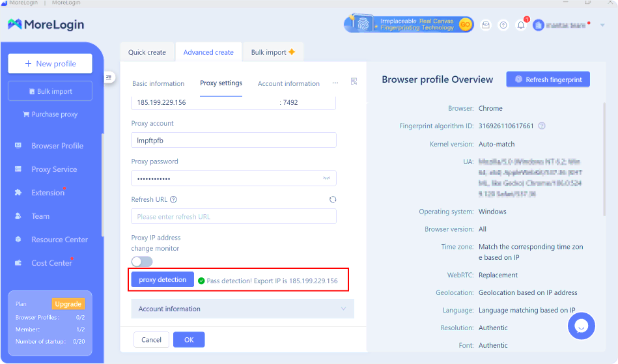Open the notifications bell
618x364 pixels.
(521, 25)
